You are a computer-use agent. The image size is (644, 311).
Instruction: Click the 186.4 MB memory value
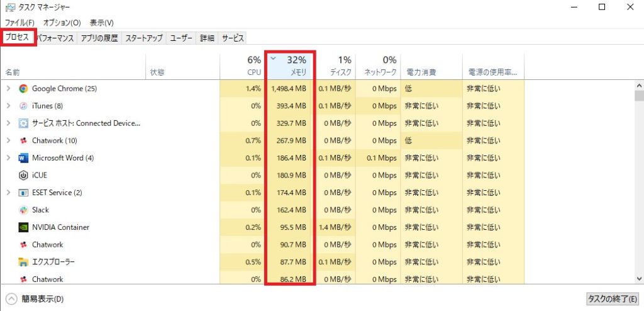point(292,158)
